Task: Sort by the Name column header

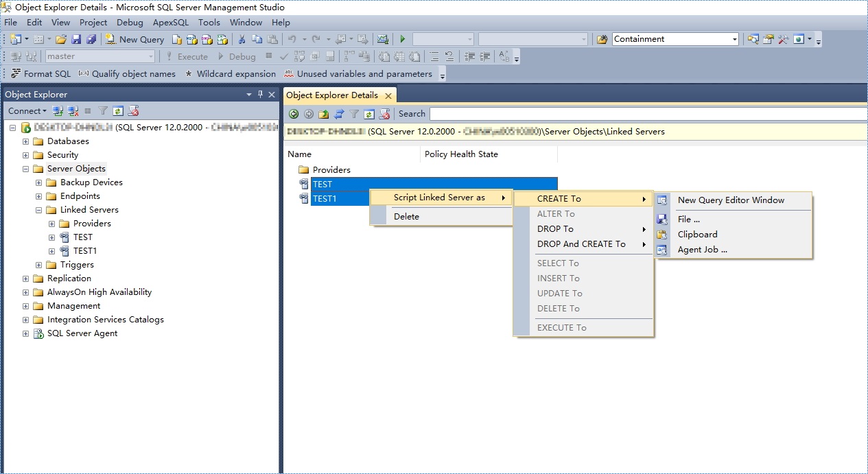Action: 351,154
